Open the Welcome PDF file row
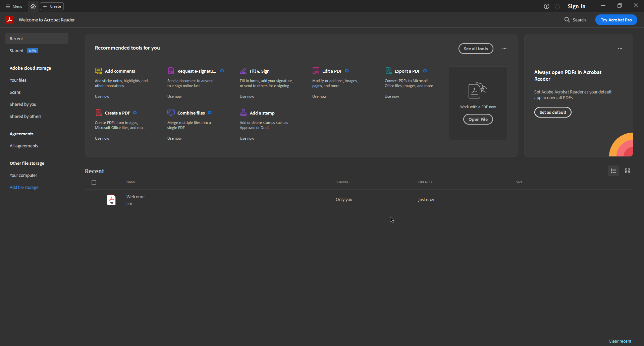644x346 pixels. click(x=136, y=200)
